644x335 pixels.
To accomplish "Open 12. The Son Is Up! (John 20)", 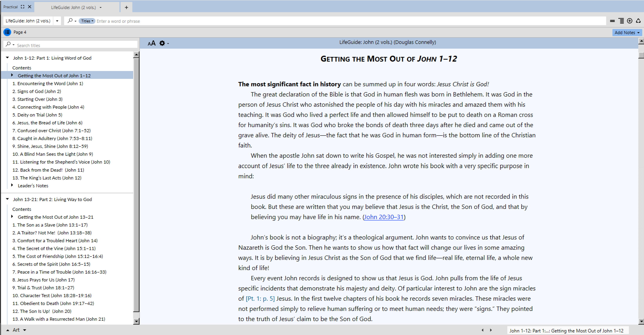I will coord(42,311).
